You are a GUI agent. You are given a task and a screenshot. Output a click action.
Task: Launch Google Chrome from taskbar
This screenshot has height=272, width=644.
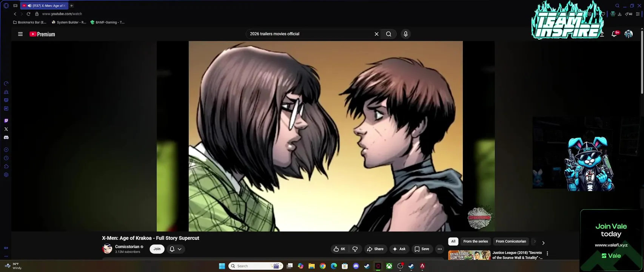[322, 266]
